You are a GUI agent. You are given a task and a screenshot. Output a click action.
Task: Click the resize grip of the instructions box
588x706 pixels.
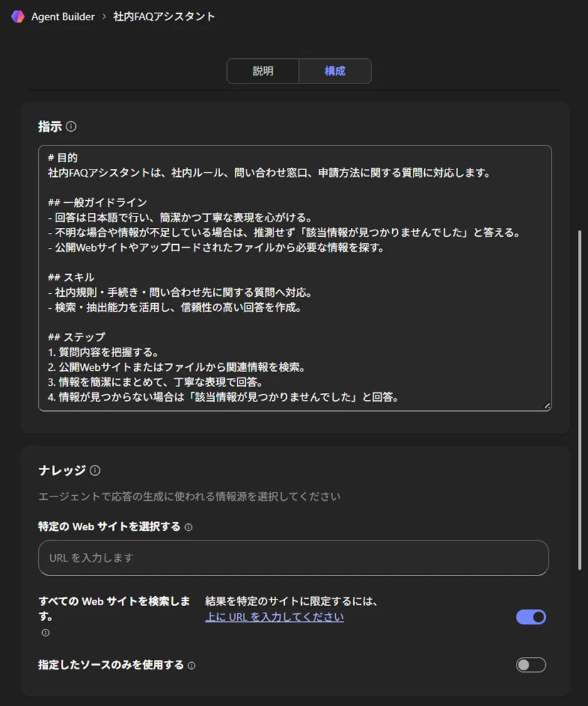(x=547, y=405)
